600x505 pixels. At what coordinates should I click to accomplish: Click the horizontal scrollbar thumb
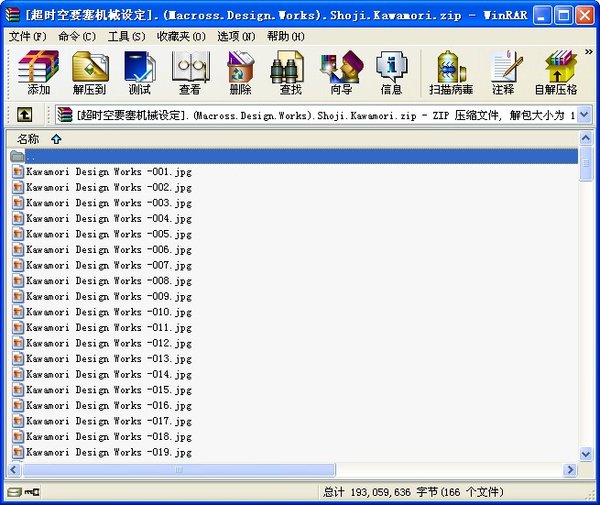[179, 469]
